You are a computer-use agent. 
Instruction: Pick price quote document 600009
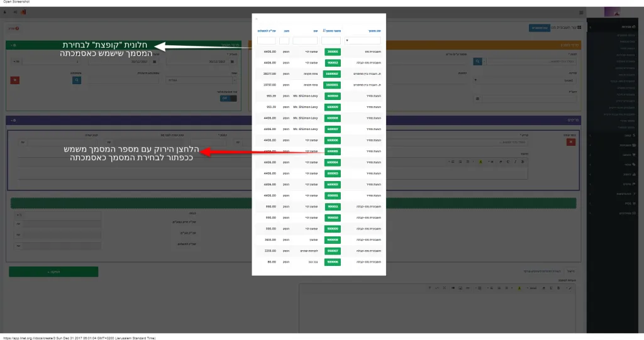pos(332,107)
